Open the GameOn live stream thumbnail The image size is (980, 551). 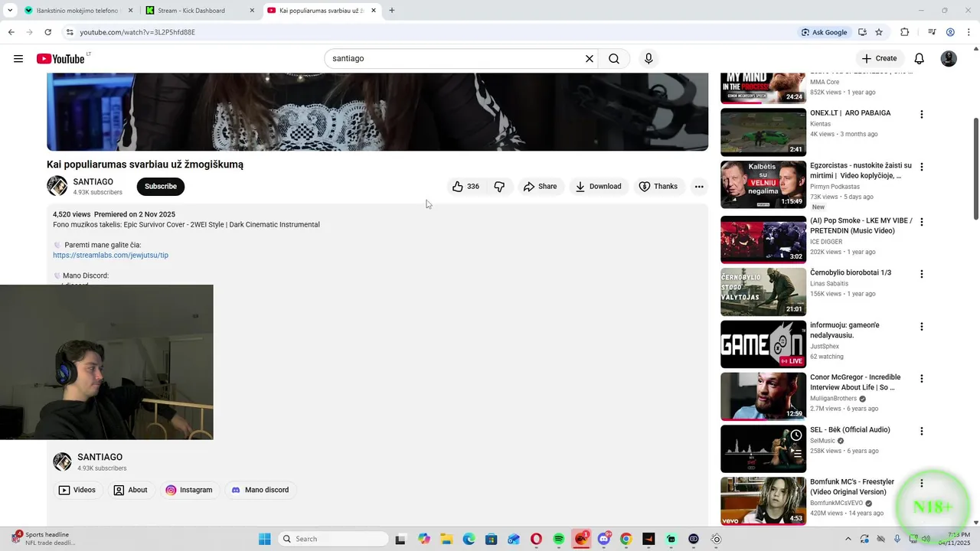(x=763, y=344)
